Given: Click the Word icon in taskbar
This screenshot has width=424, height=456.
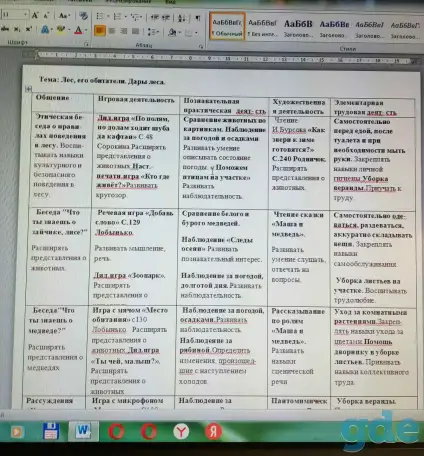Looking at the screenshot, I should pos(83,431).
